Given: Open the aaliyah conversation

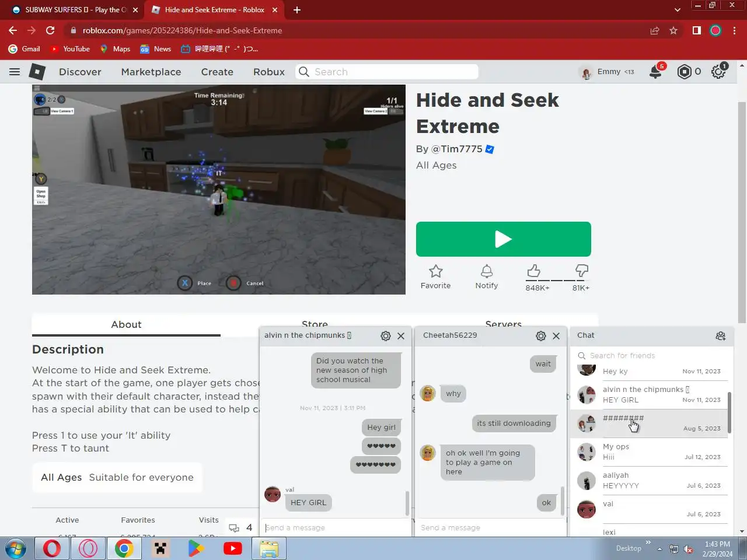Looking at the screenshot, I should [x=649, y=481].
